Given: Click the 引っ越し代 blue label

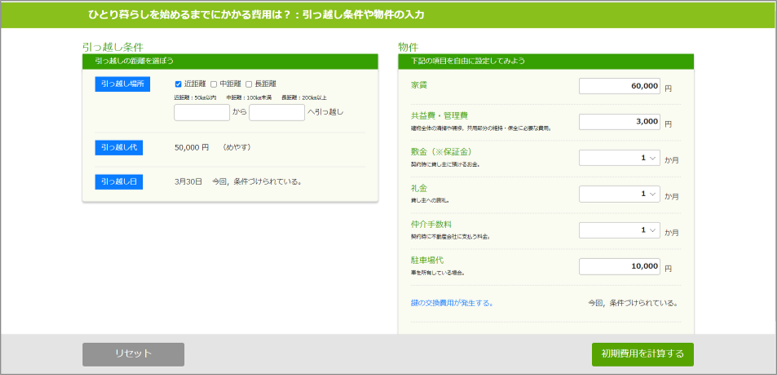Looking at the screenshot, I should 119,148.
